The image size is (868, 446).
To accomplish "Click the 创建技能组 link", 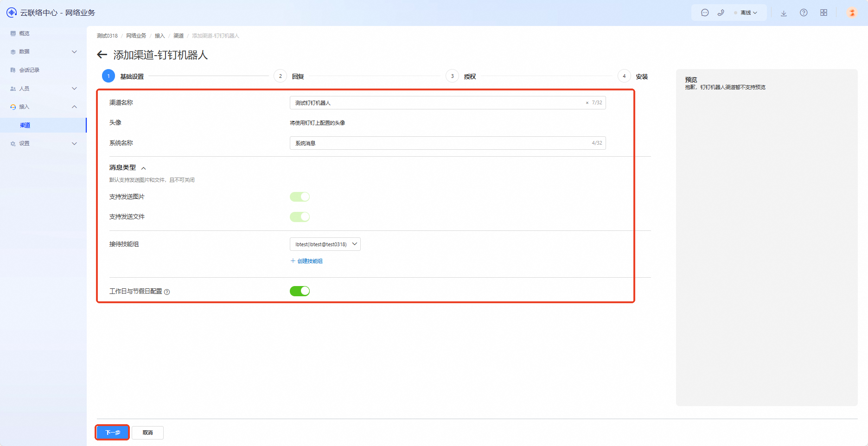I will click(306, 261).
